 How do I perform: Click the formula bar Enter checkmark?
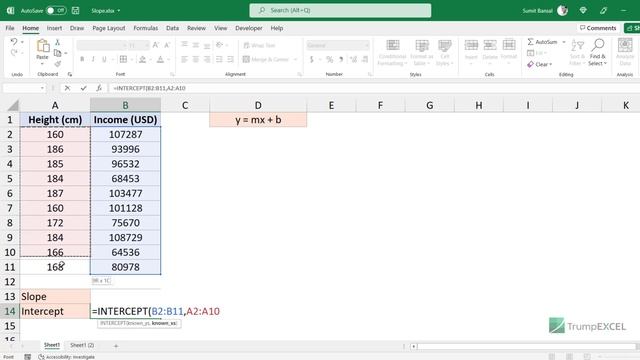[x=83, y=88]
